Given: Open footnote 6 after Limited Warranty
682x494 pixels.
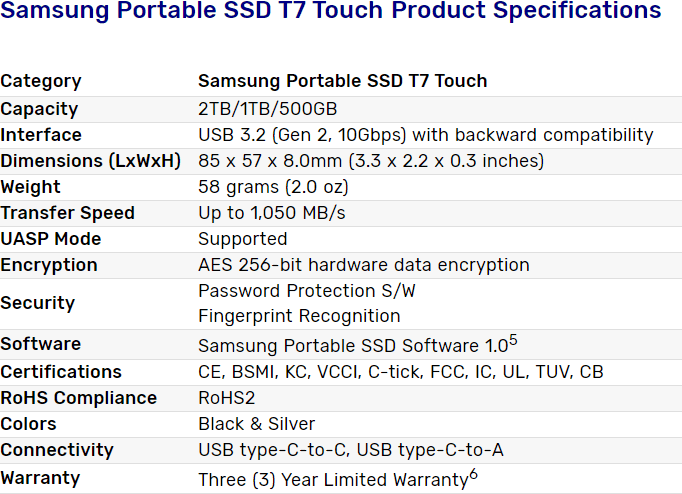Looking at the screenshot, I should click(x=473, y=474).
